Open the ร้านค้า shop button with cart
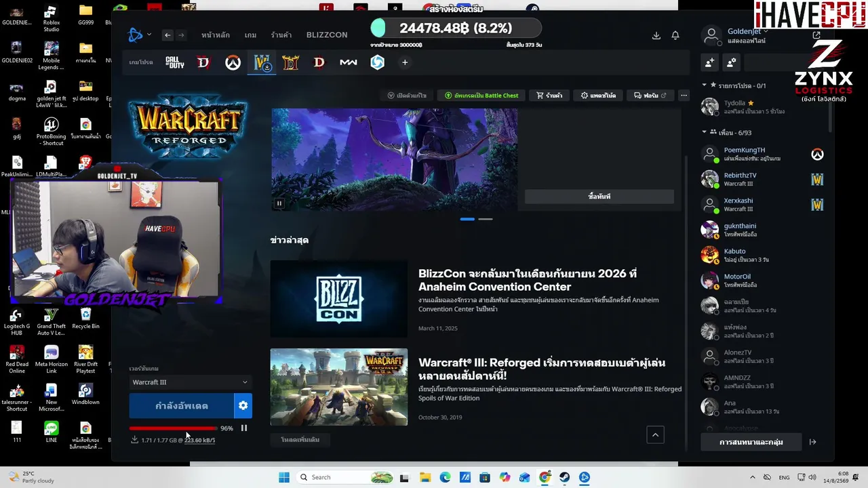The image size is (868, 488). point(549,96)
